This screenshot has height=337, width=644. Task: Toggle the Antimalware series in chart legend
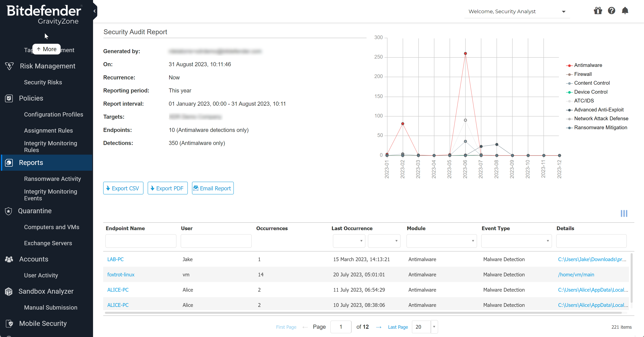584,65
